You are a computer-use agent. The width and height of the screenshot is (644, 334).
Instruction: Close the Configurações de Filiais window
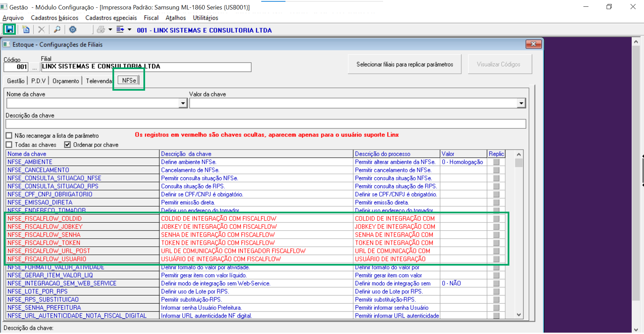pyautogui.click(x=533, y=44)
